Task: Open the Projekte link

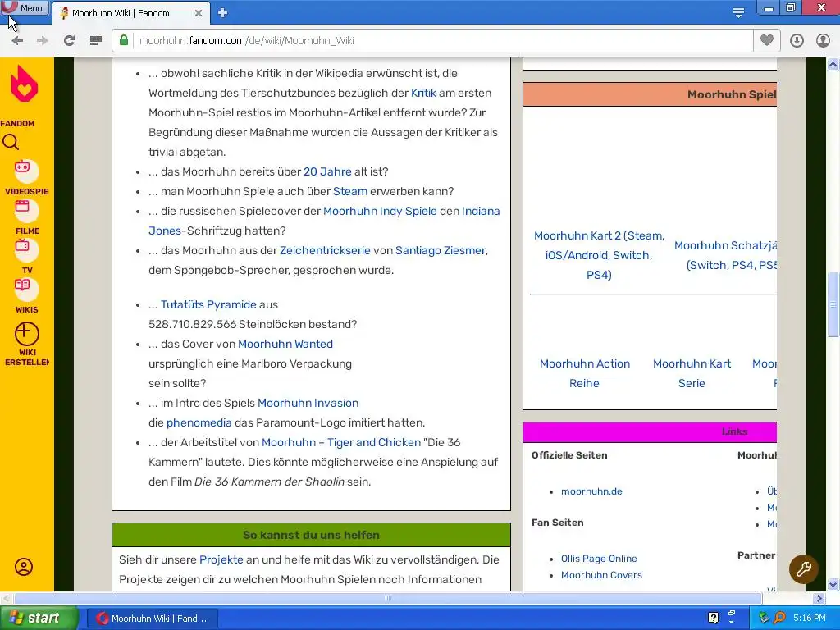Action: coord(221,559)
